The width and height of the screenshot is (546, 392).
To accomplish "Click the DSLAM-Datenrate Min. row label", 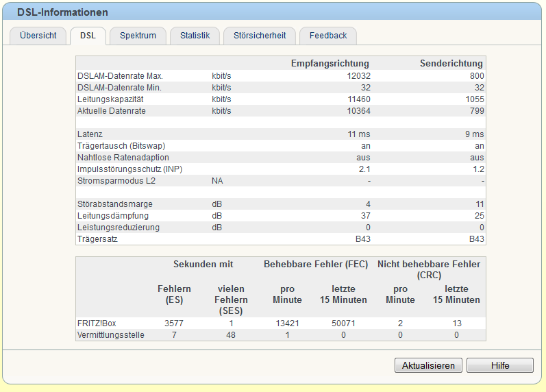I will [119, 88].
